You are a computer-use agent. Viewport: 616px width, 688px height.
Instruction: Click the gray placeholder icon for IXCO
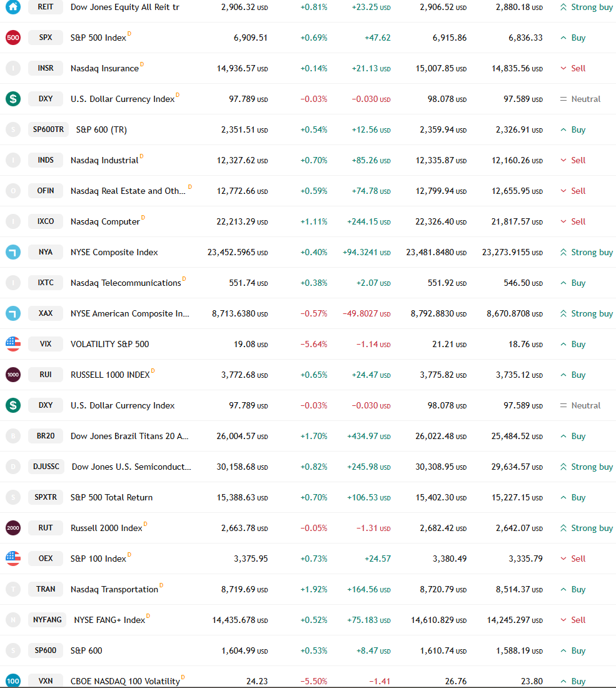coord(13,221)
